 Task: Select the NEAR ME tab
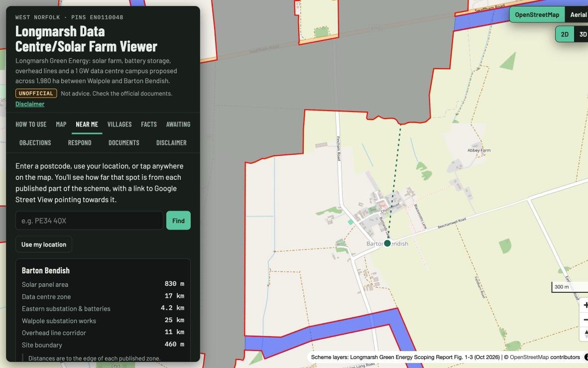pyautogui.click(x=87, y=124)
